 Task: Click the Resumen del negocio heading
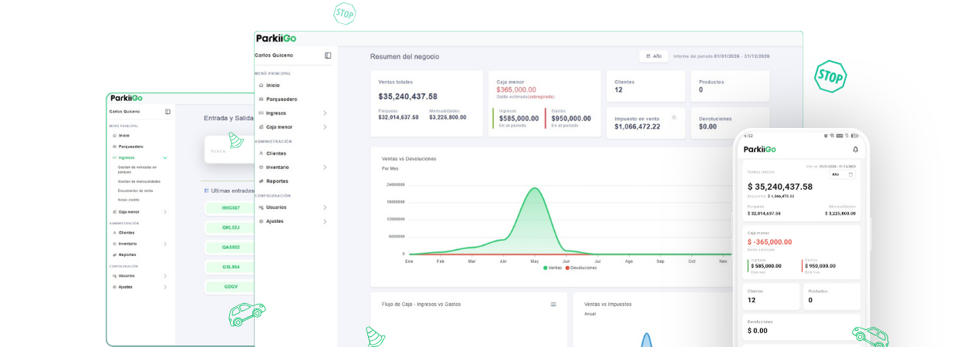pos(404,56)
